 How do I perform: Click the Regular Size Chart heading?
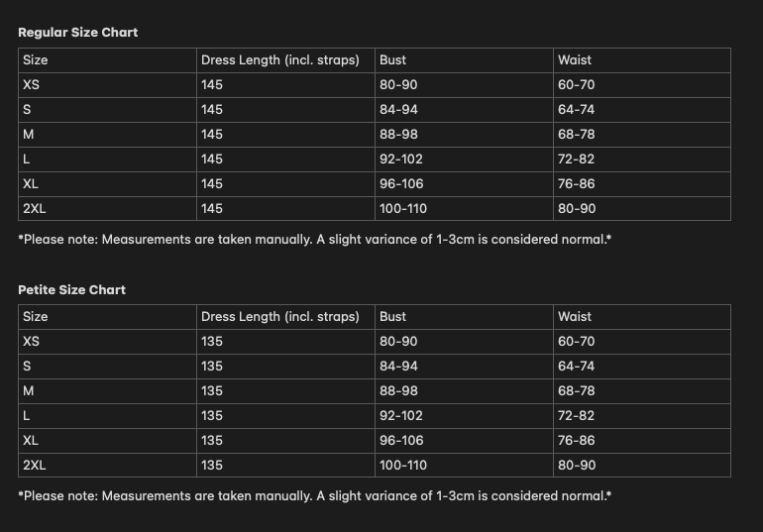(77, 33)
